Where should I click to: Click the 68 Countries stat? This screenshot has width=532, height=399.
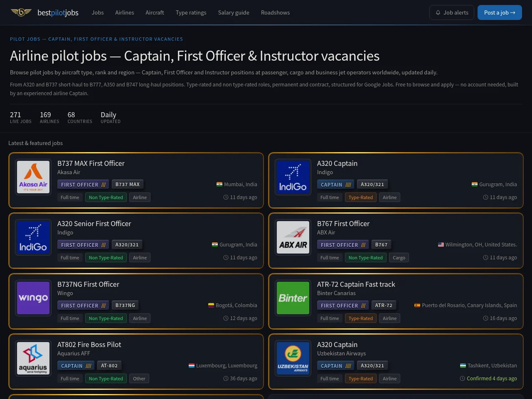pos(80,117)
